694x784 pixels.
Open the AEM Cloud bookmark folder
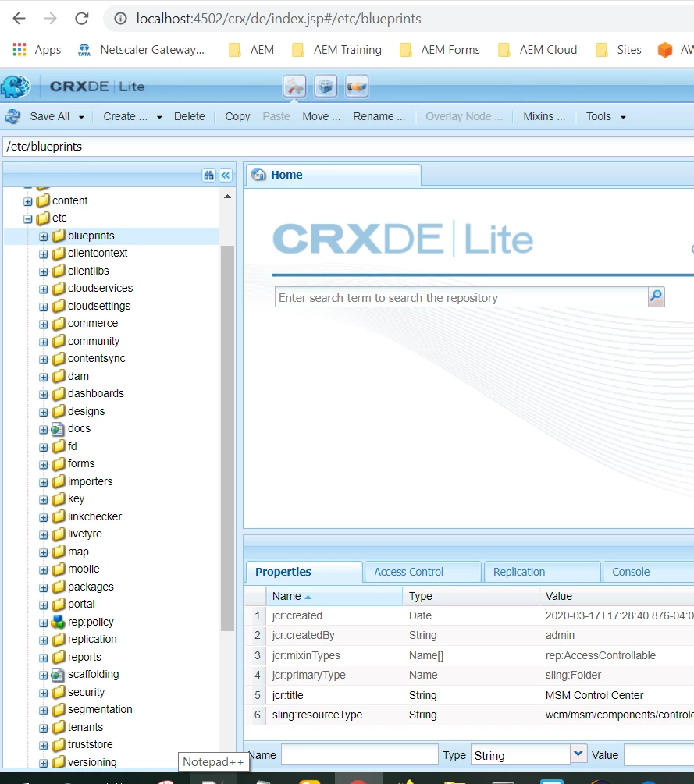[538, 49]
